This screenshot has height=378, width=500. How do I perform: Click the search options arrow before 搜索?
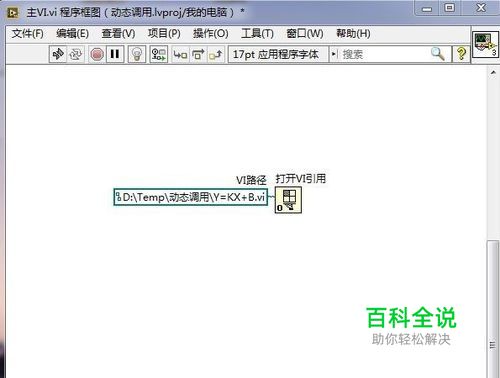(x=334, y=54)
